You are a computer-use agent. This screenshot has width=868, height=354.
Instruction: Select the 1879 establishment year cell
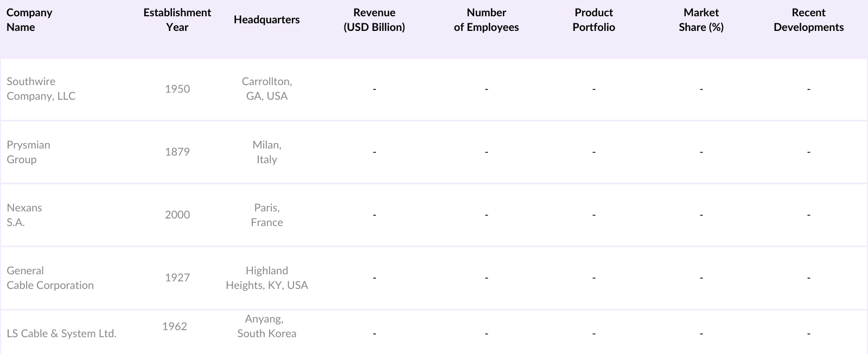[x=177, y=152]
